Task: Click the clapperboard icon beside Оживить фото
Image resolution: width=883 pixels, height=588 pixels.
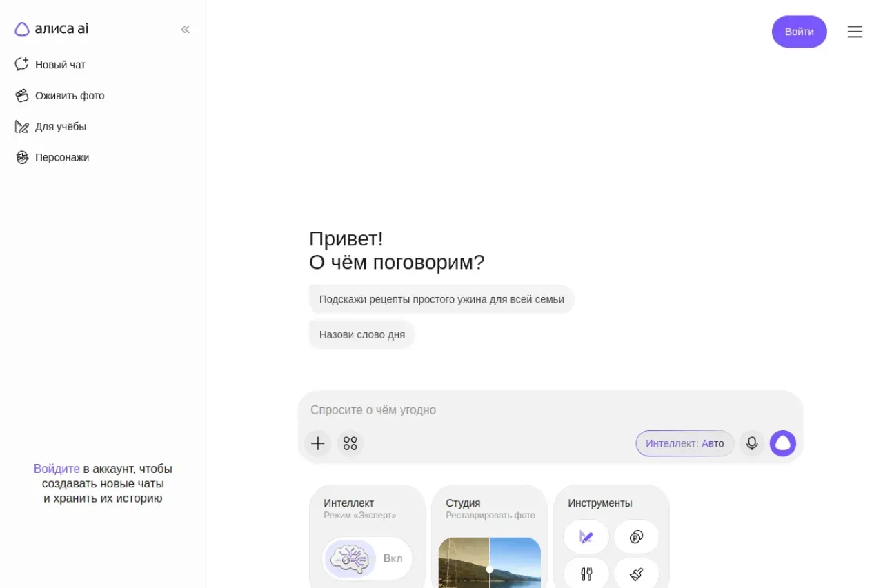Action: [22, 96]
